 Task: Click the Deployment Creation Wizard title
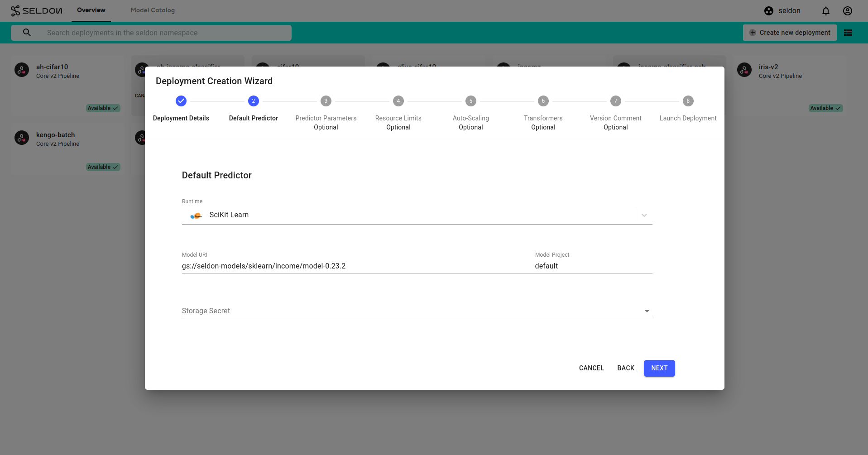[214, 81]
